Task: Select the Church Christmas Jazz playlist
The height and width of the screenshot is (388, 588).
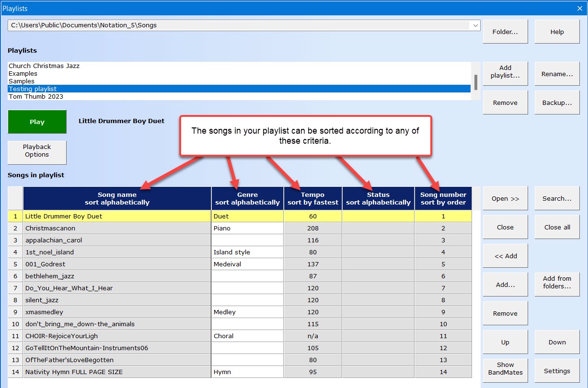Action: pos(44,66)
